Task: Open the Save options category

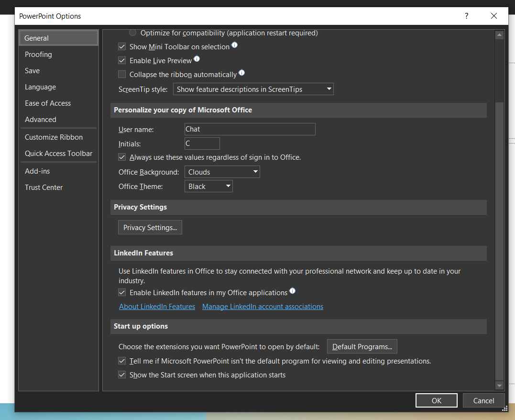Action: click(x=58, y=71)
